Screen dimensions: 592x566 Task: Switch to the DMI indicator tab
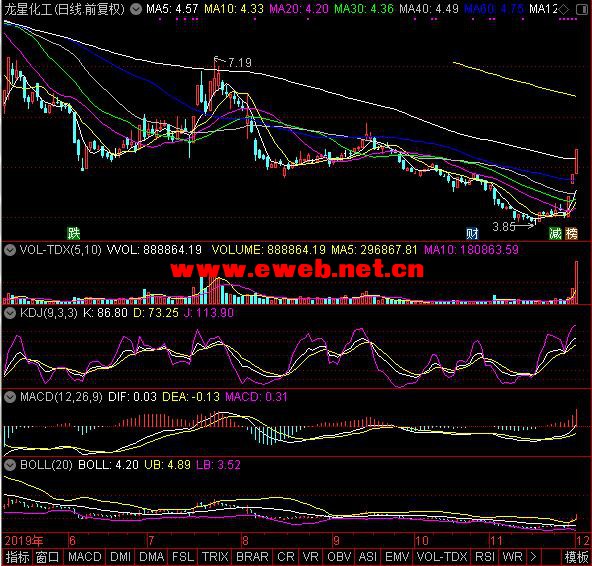pos(121,557)
